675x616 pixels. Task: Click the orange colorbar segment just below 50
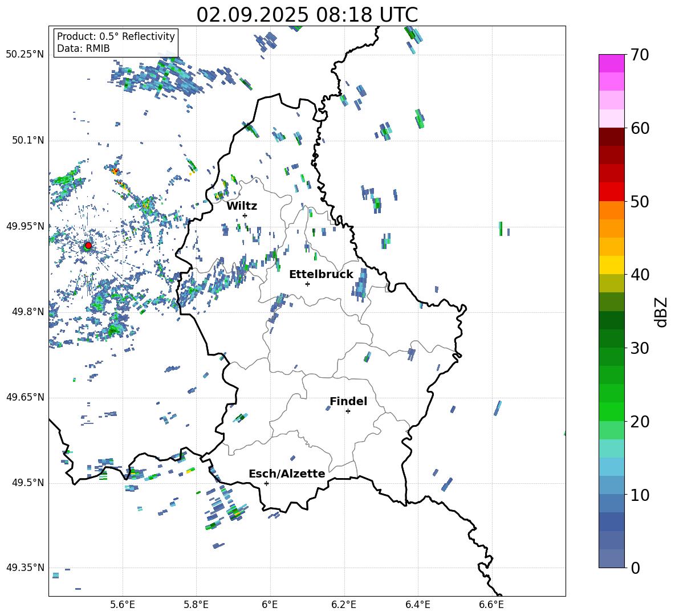[x=612, y=210]
